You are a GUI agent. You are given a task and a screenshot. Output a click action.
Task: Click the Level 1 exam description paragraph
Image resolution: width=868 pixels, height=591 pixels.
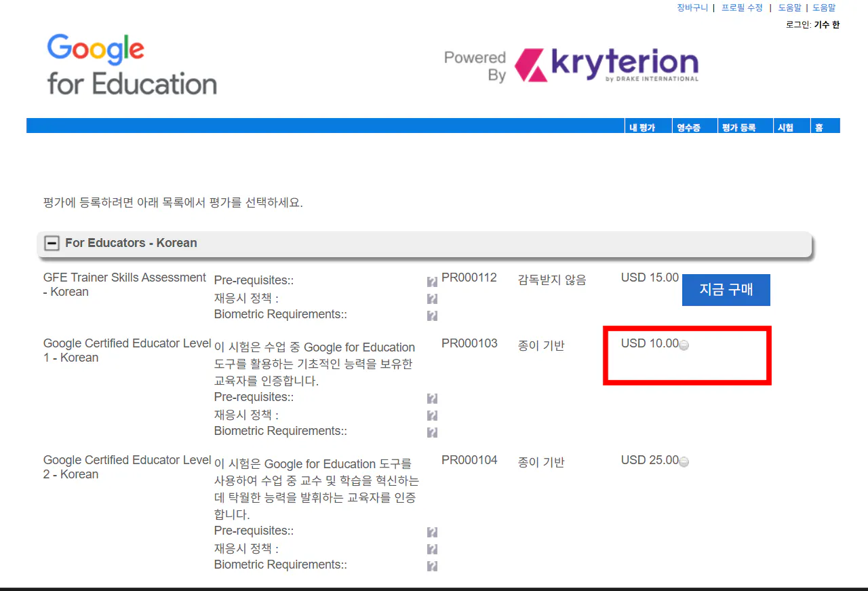(315, 364)
